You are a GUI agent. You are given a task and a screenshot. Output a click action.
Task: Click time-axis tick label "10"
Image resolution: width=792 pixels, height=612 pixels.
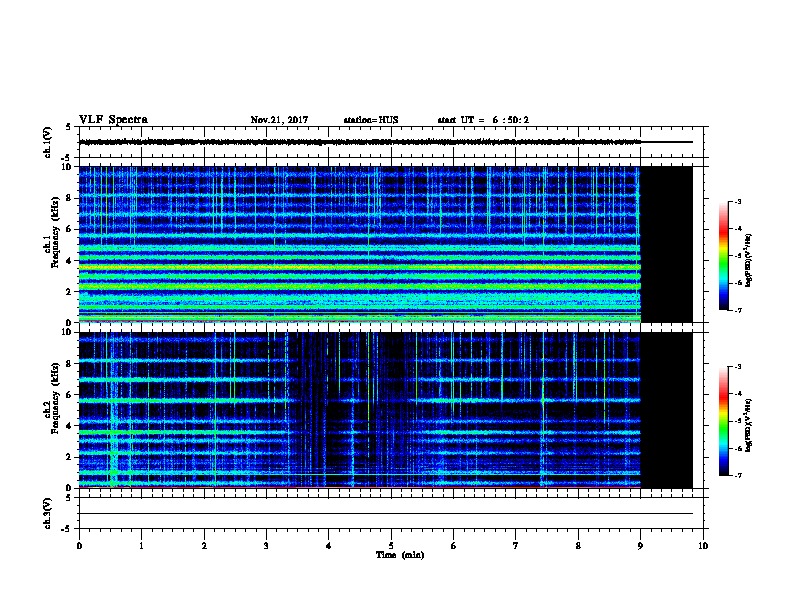point(703,546)
